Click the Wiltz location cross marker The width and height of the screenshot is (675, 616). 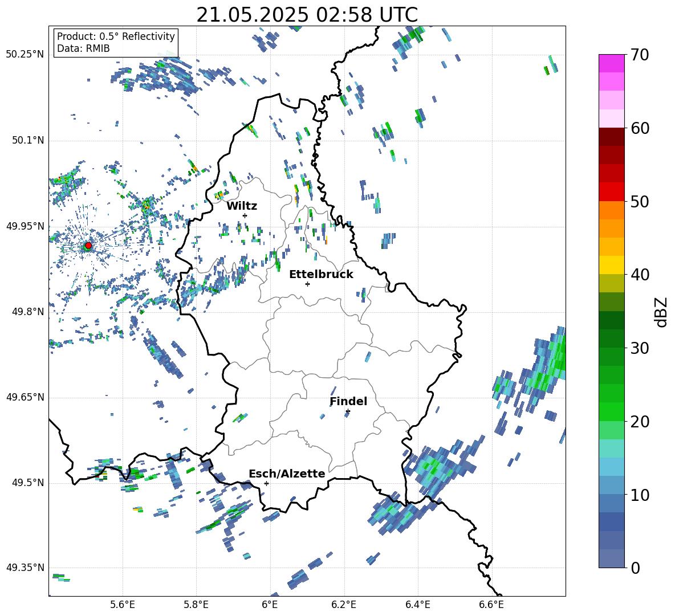pyautogui.click(x=245, y=215)
